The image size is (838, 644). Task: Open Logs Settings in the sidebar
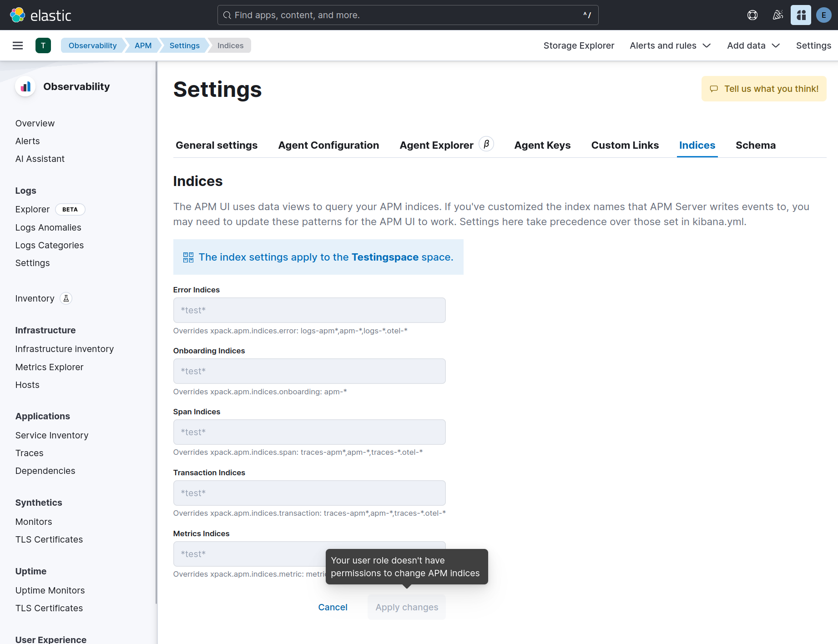[33, 263]
